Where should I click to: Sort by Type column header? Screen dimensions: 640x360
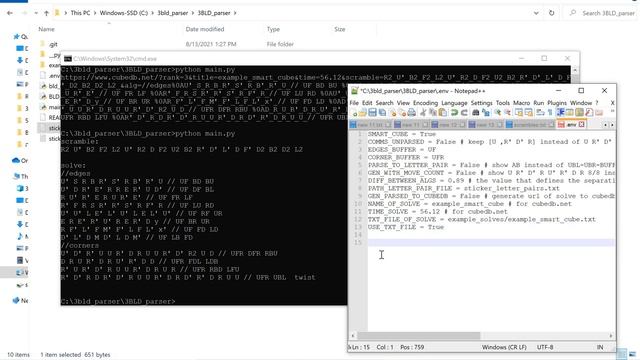[273, 29]
